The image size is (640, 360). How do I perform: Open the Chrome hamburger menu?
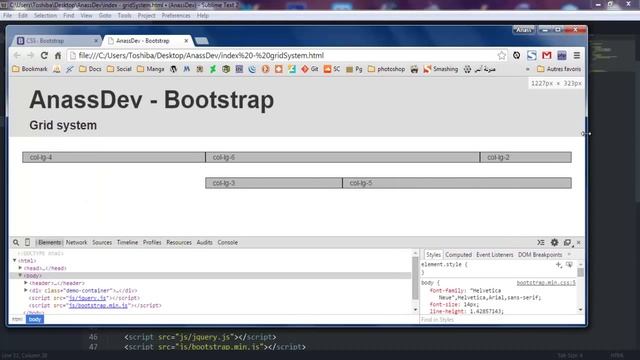click(576, 56)
